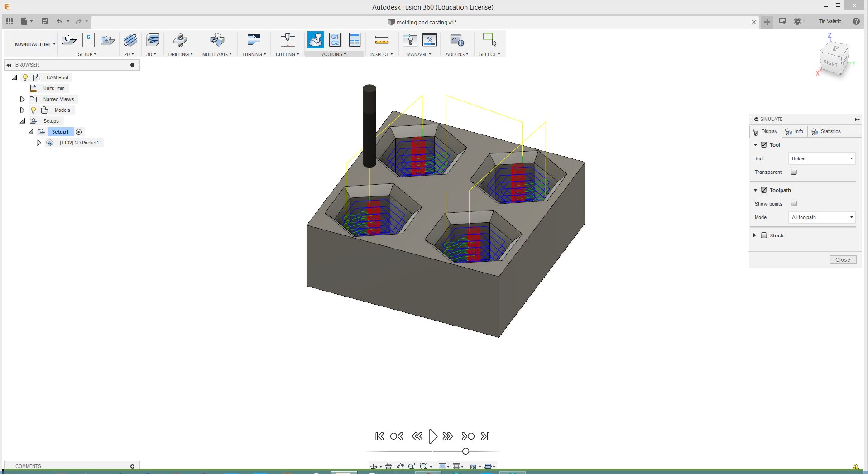Click the Turning tool icon

[x=254, y=40]
